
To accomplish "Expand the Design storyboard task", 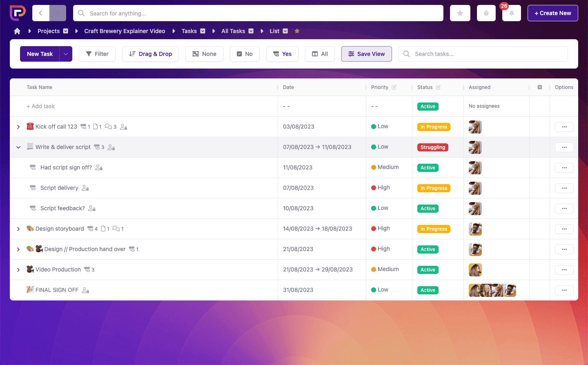I will pos(18,229).
